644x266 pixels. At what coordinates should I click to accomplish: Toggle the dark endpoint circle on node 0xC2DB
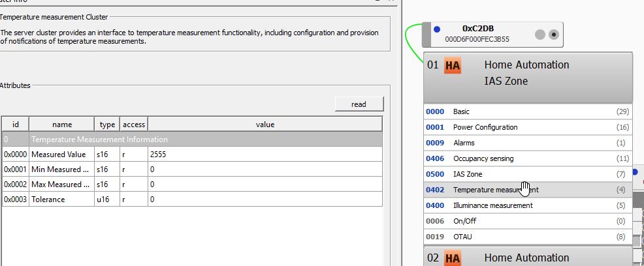click(x=554, y=35)
